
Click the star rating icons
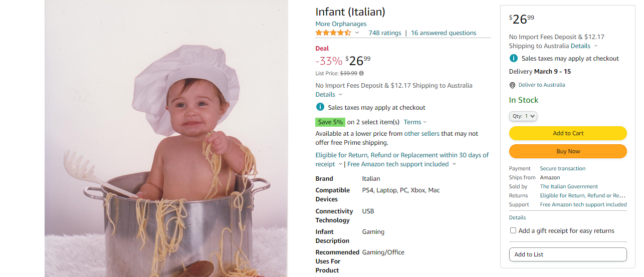[x=333, y=33]
